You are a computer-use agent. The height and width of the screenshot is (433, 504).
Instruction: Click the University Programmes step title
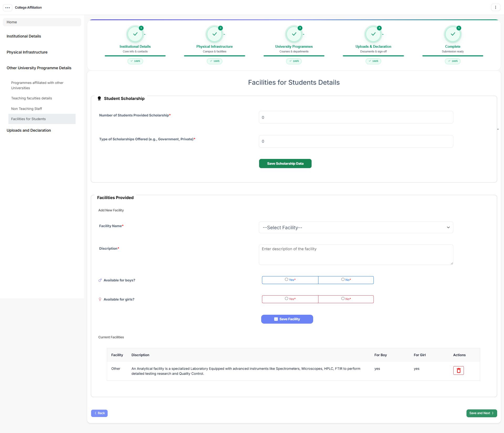[294, 46]
